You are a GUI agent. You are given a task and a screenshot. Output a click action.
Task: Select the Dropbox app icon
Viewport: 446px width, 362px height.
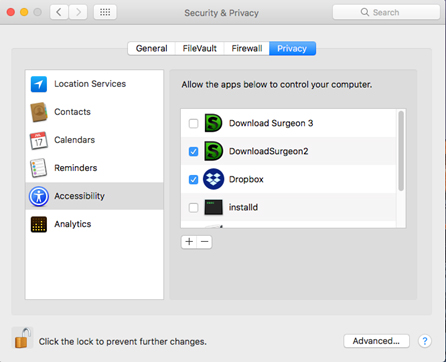click(x=213, y=179)
